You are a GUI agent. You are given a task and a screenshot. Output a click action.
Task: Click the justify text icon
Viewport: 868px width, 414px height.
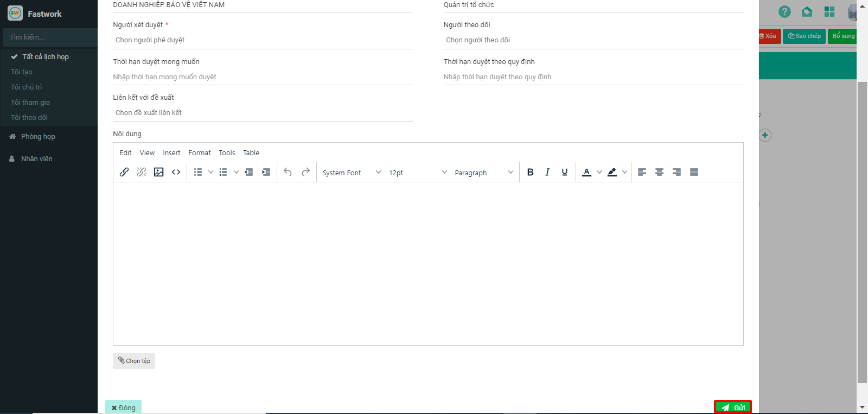(x=694, y=172)
